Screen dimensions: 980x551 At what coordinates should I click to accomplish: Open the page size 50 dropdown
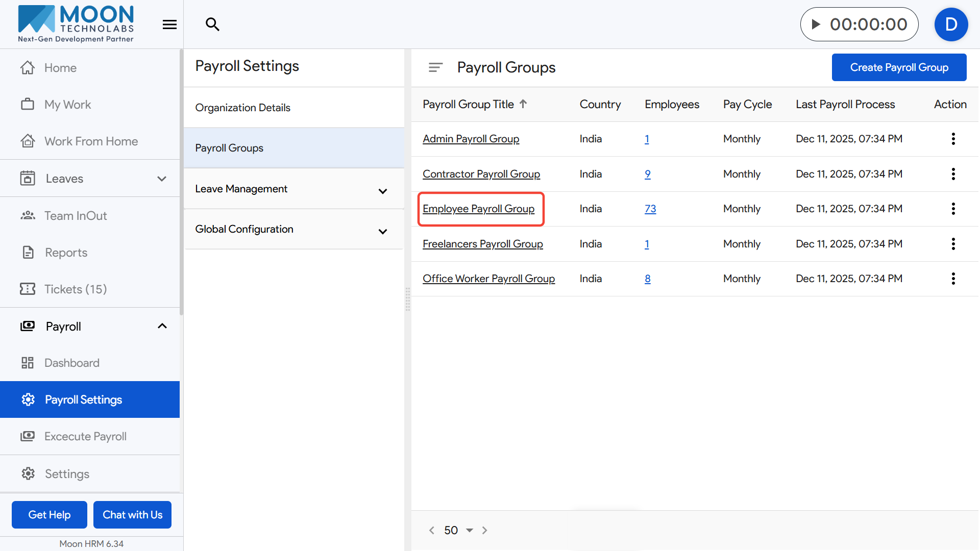coord(469,530)
